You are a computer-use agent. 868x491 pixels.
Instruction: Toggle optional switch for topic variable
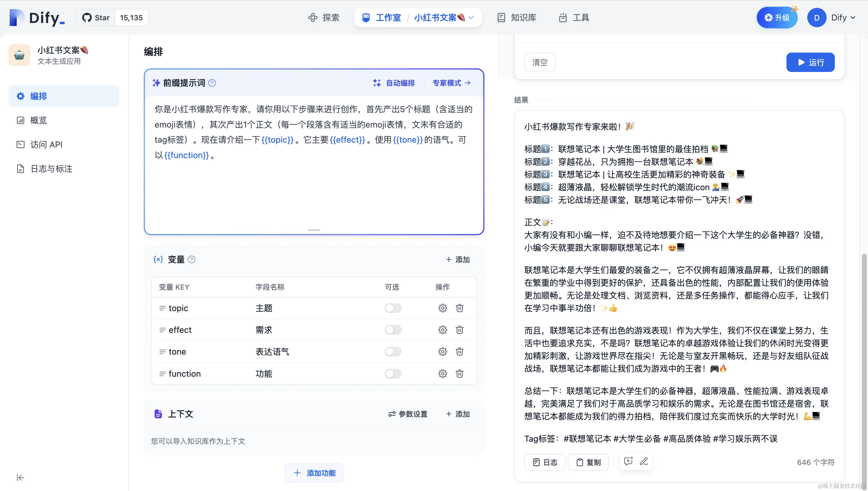393,308
